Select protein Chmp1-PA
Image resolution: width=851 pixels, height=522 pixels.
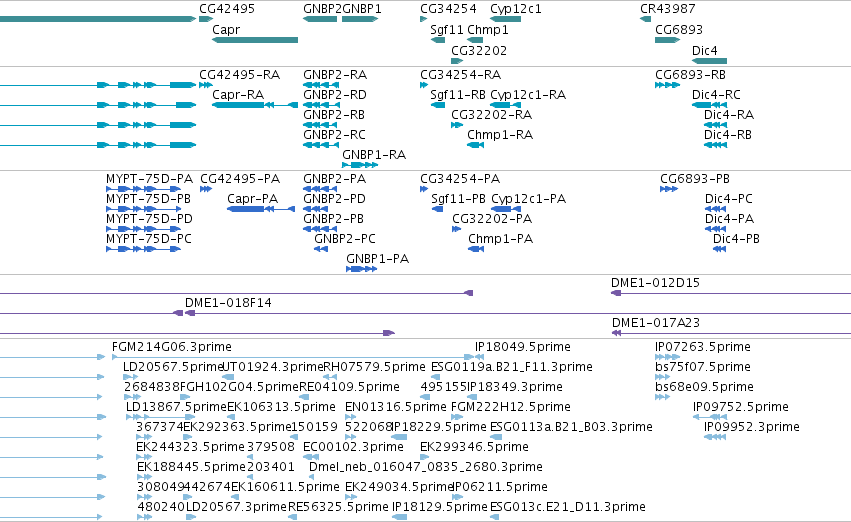[x=500, y=239]
